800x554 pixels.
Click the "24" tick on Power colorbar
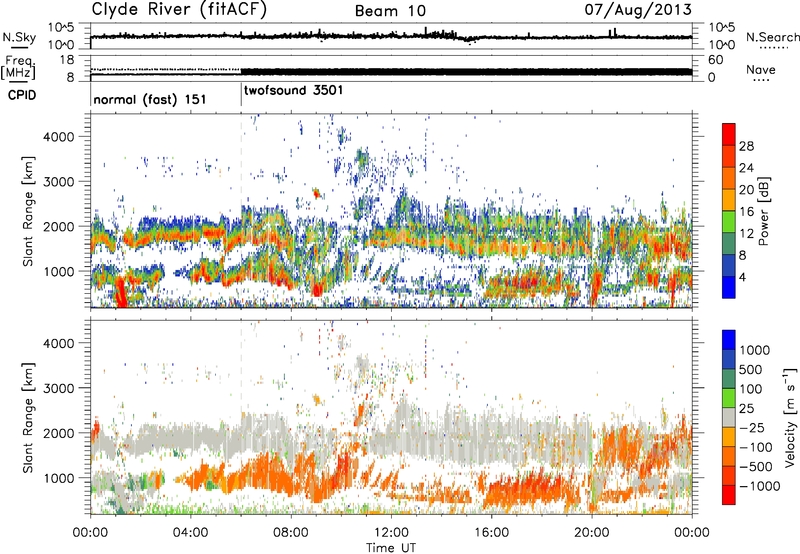point(746,168)
